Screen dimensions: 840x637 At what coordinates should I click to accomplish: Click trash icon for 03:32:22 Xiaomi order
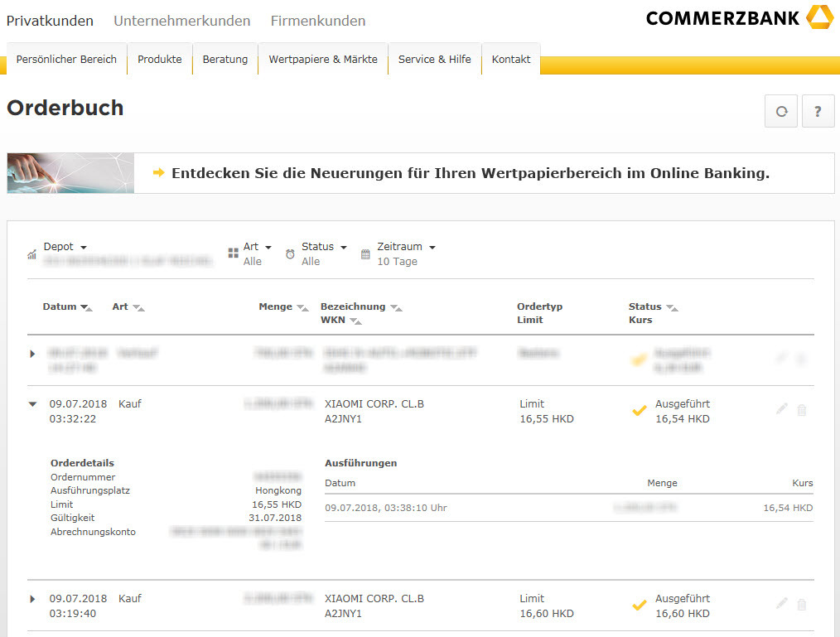pos(802,410)
